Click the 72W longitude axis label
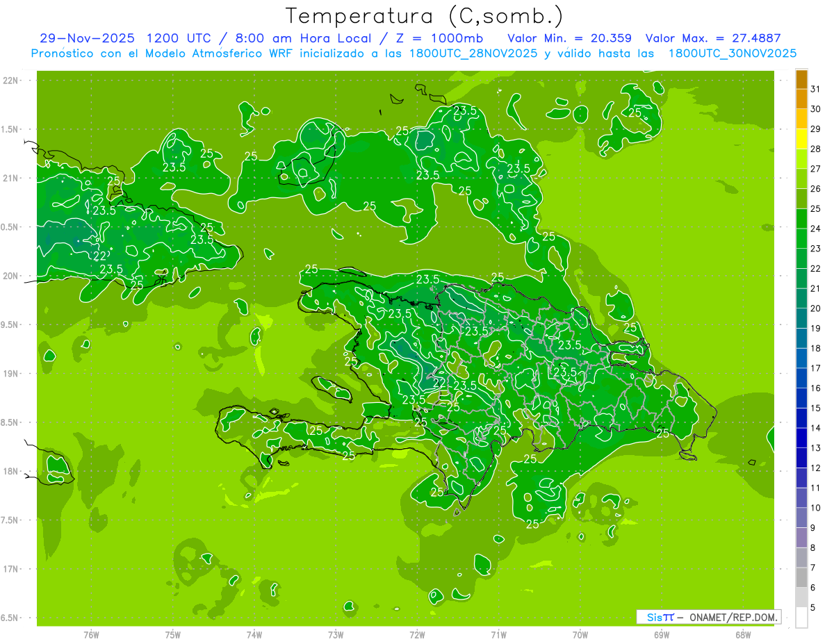This screenshot has height=644, width=834. (x=417, y=634)
